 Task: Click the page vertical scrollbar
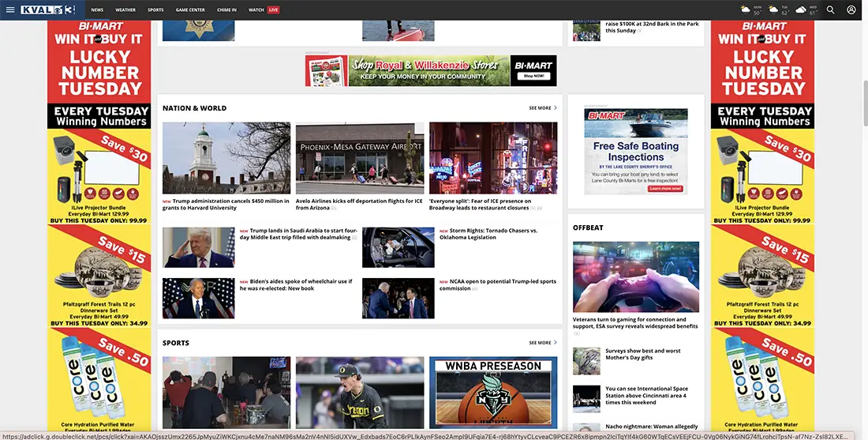(865, 103)
